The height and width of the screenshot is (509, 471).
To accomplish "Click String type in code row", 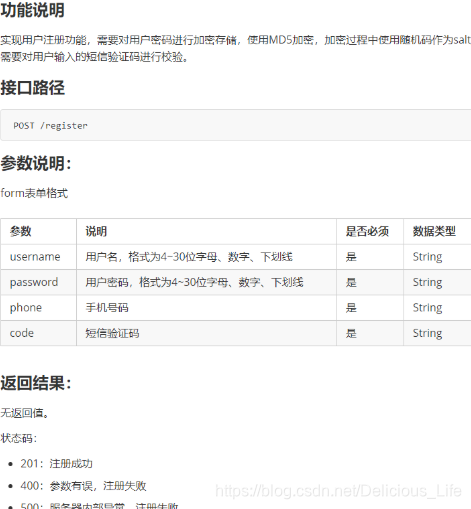I will coord(428,333).
